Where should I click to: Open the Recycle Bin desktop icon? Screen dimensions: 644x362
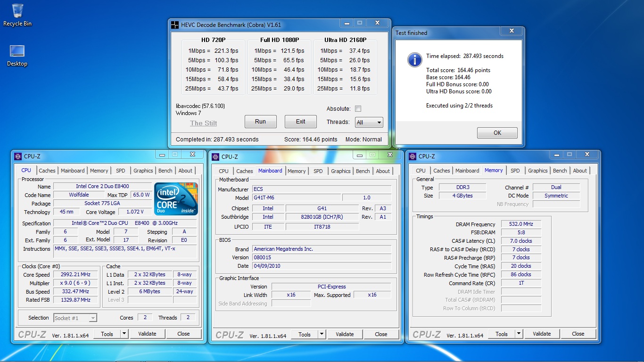pos(17,15)
